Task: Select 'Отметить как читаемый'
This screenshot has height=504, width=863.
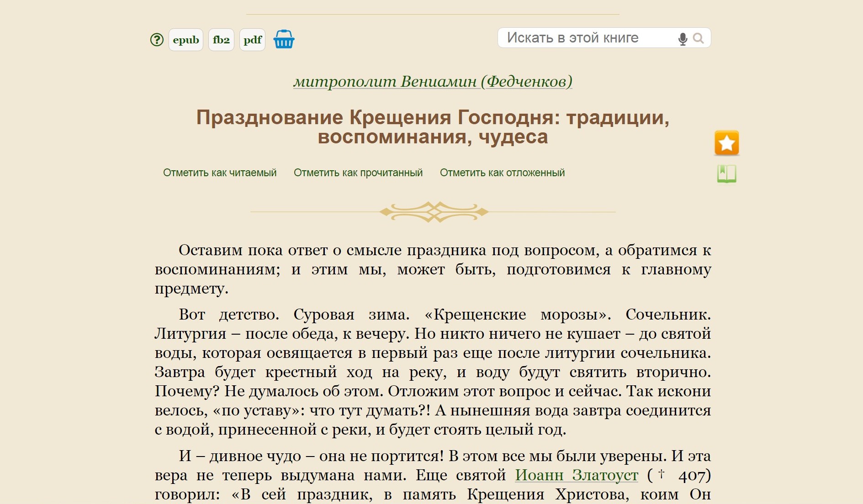Action: click(x=220, y=173)
